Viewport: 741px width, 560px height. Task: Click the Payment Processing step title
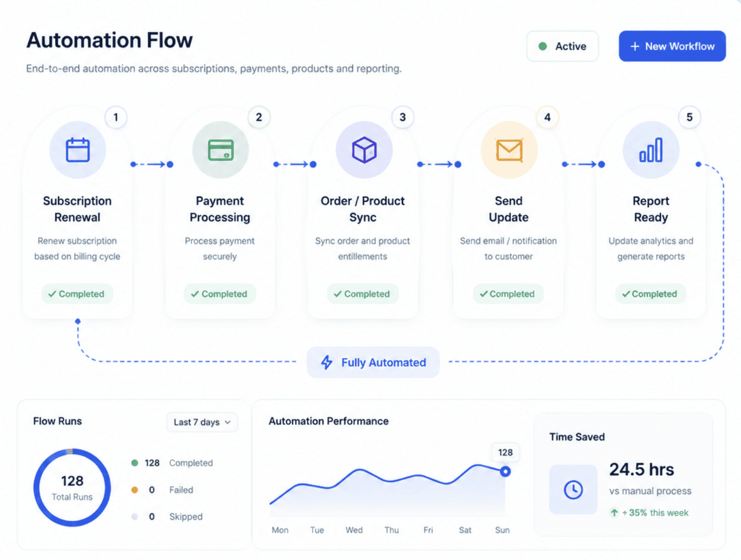[220, 209]
